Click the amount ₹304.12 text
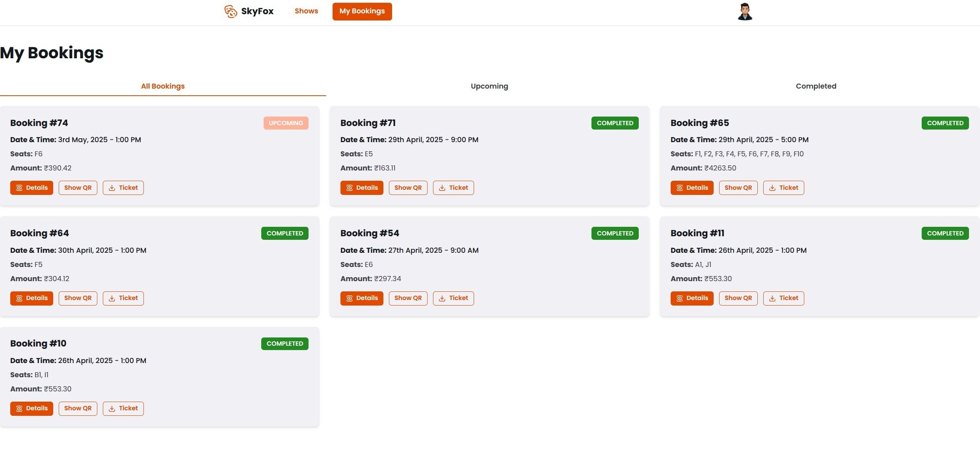Viewport: 980px width, 467px height. pyautogui.click(x=56, y=279)
